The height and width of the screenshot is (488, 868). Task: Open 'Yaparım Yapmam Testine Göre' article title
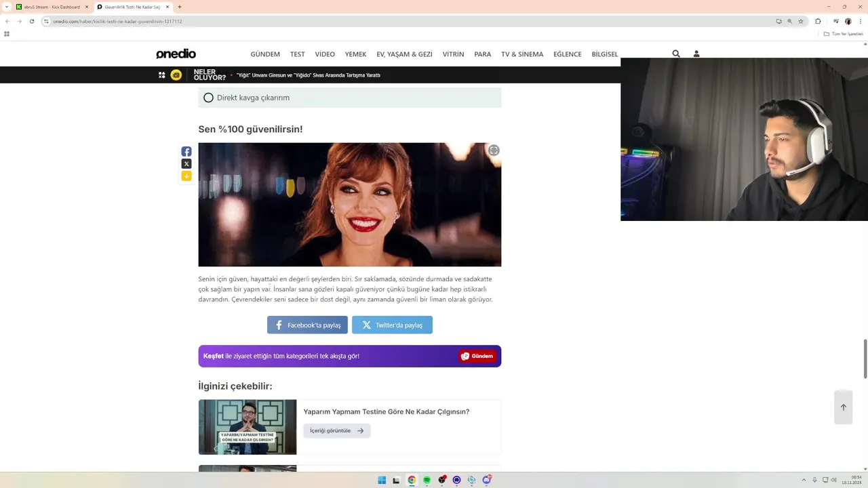tap(387, 411)
